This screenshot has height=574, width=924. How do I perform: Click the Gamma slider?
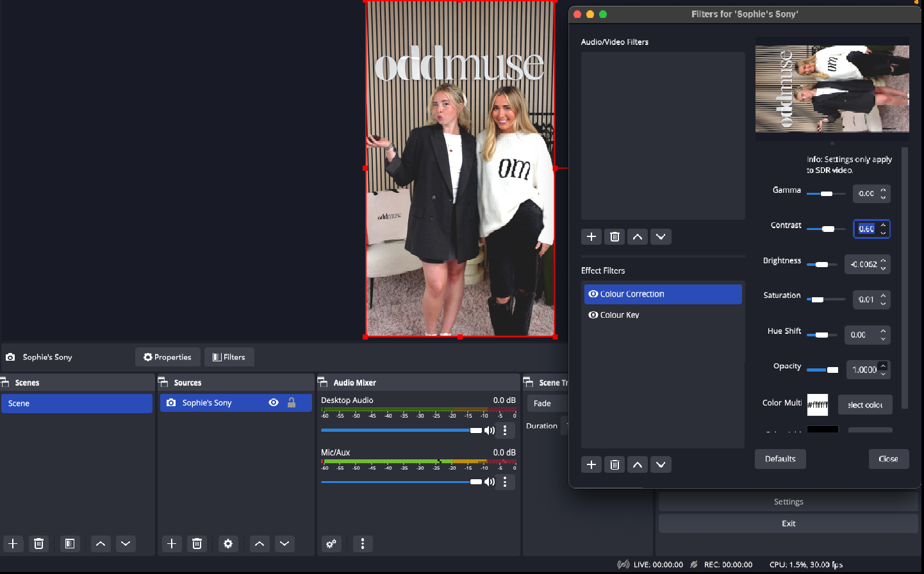pyautogui.click(x=825, y=193)
